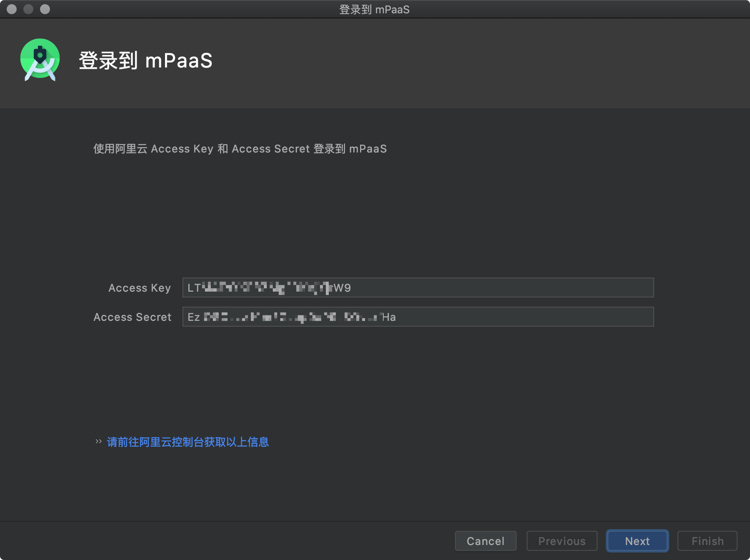Click the disabled Finish button
The height and width of the screenshot is (560, 750).
[707, 541]
